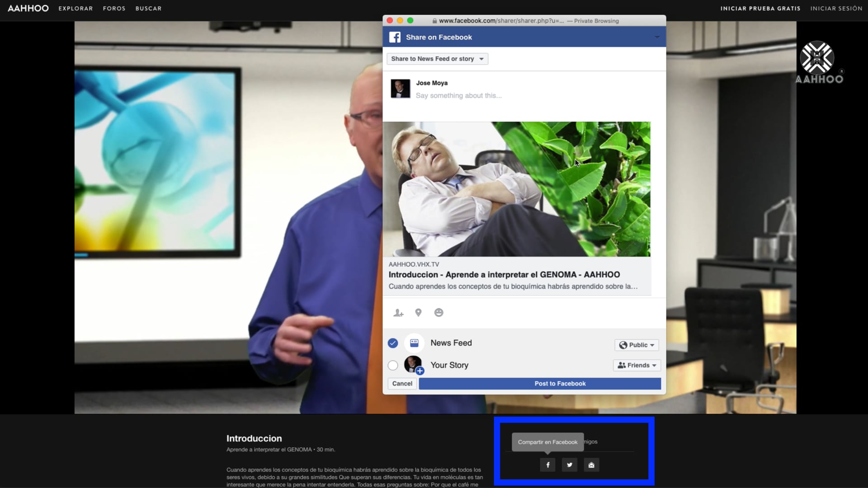Click the Post to Facebook button
Image resolution: width=868 pixels, height=488 pixels.
(x=539, y=384)
